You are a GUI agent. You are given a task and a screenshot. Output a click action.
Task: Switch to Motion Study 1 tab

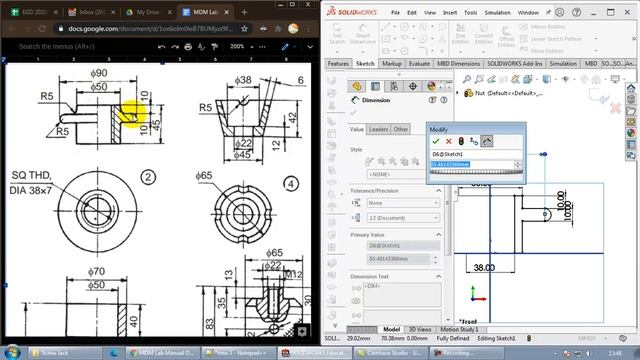459,329
